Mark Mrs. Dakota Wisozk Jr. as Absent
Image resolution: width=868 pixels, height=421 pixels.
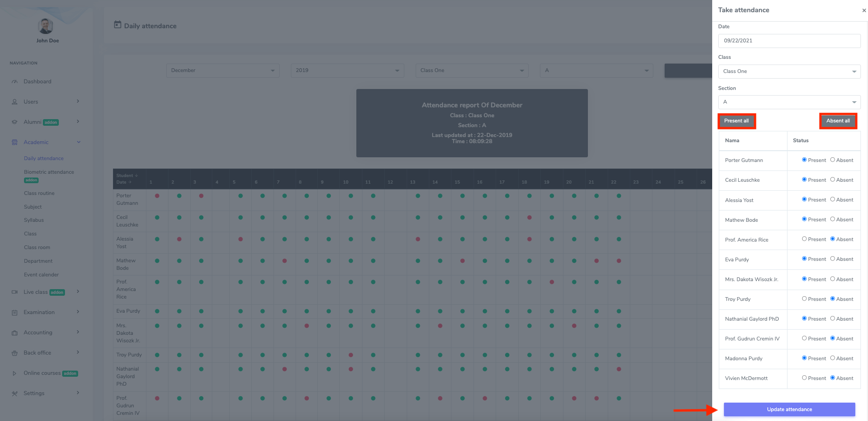pos(833,279)
